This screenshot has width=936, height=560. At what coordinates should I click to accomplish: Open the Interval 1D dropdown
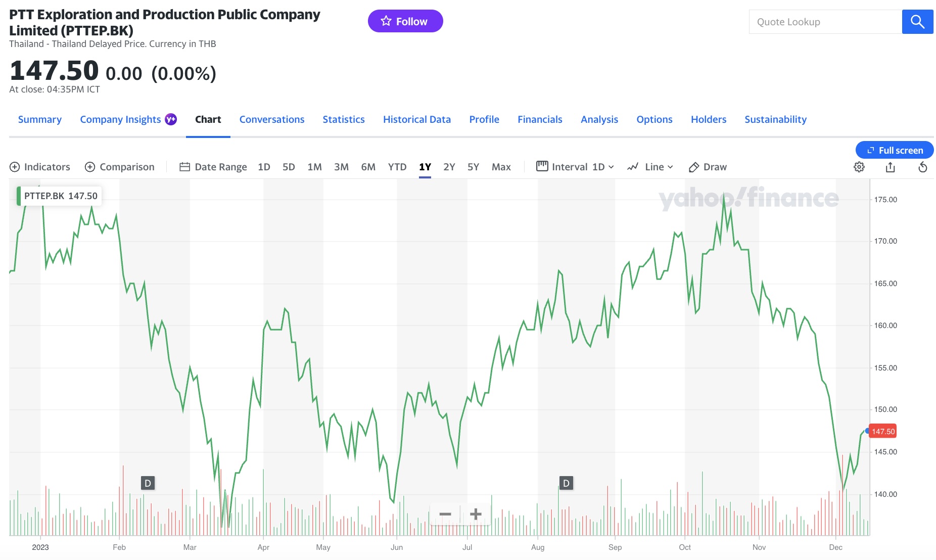click(576, 167)
